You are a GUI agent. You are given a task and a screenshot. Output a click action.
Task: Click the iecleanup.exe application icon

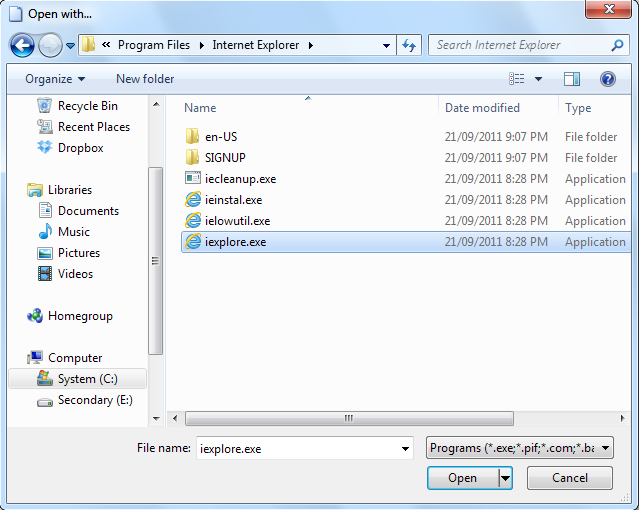(x=192, y=178)
